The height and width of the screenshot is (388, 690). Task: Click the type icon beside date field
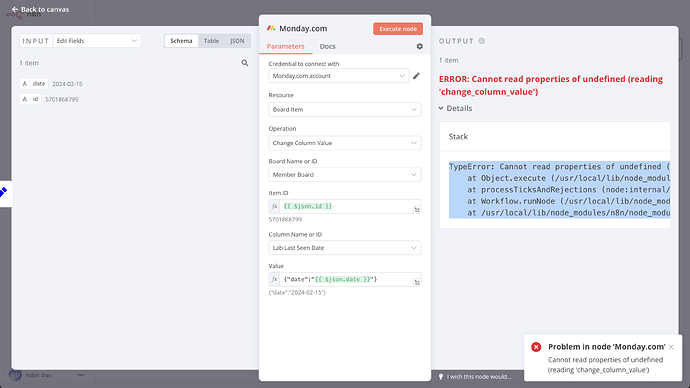(25, 84)
